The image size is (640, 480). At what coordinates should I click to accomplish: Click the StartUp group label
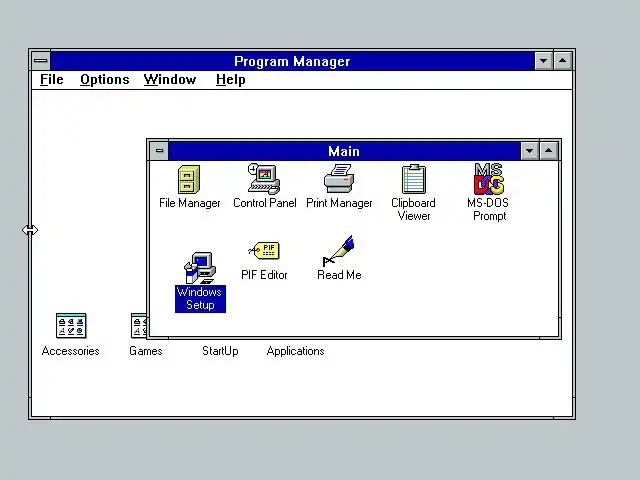click(220, 351)
